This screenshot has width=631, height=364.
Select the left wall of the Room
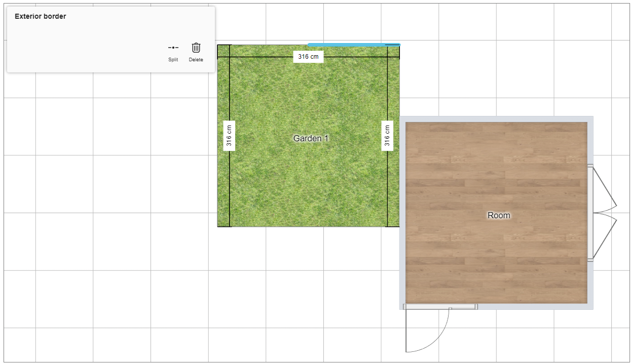click(x=402, y=213)
